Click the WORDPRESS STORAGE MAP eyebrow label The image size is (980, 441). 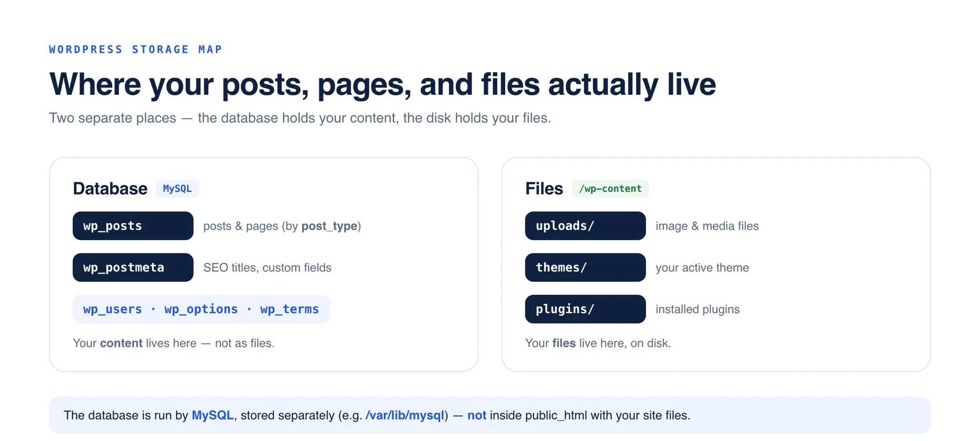(135, 50)
